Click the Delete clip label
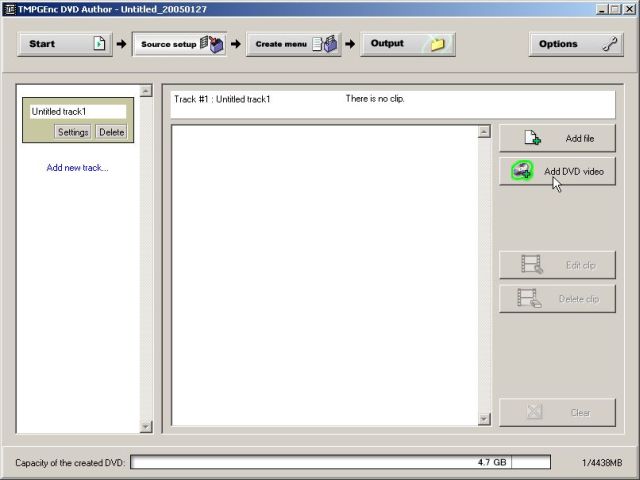The width and height of the screenshot is (640, 480). [579, 299]
